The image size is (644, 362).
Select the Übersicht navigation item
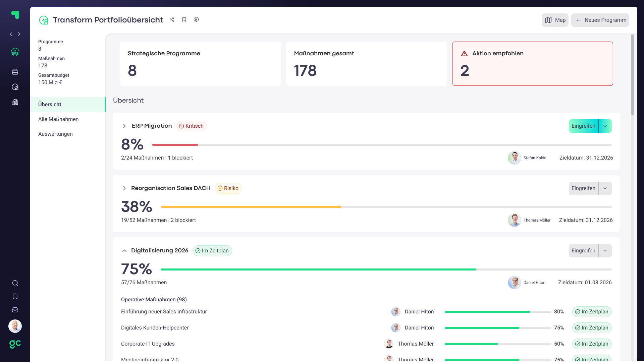[68, 105]
